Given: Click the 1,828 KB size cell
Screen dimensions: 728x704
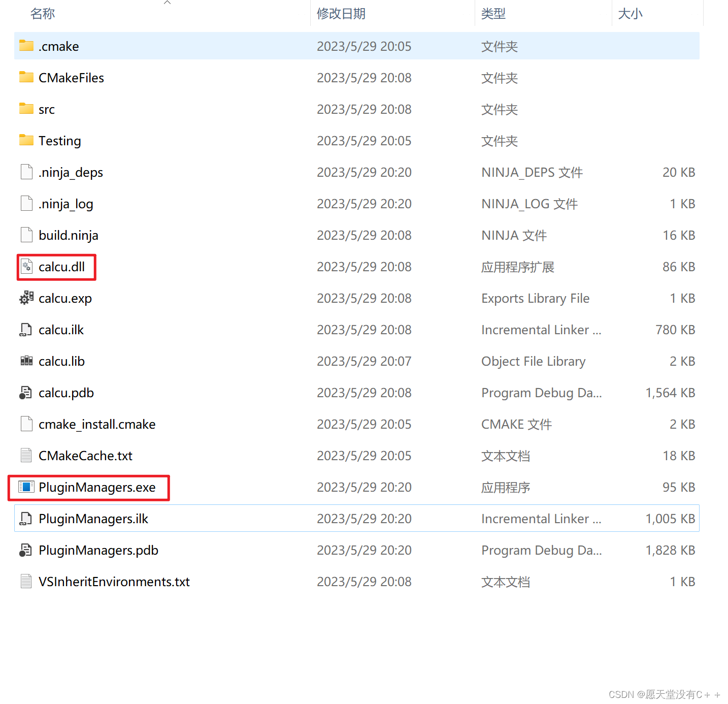Looking at the screenshot, I should click(670, 550).
